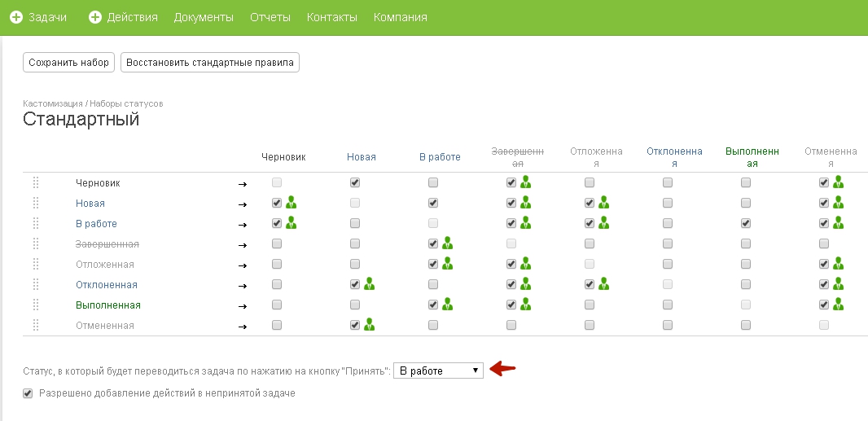Click user icon in Новая row, Черновик column
Screen dimensions: 868x421
(x=291, y=203)
